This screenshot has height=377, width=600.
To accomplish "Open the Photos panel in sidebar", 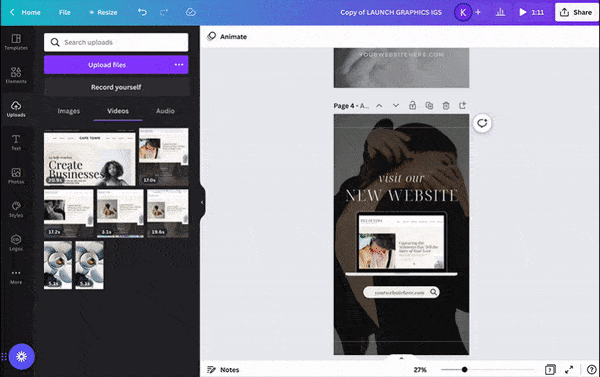I will point(16,176).
